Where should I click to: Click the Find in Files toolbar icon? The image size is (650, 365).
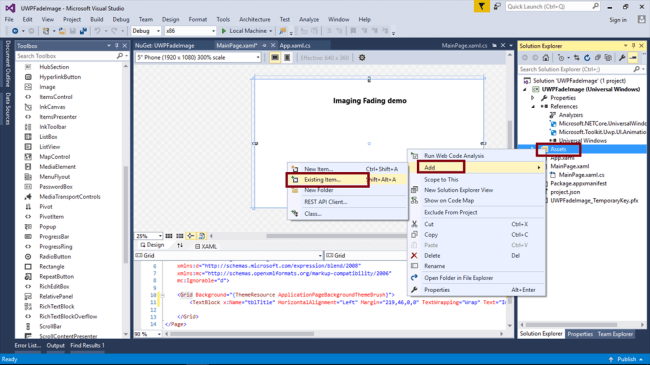(x=283, y=31)
